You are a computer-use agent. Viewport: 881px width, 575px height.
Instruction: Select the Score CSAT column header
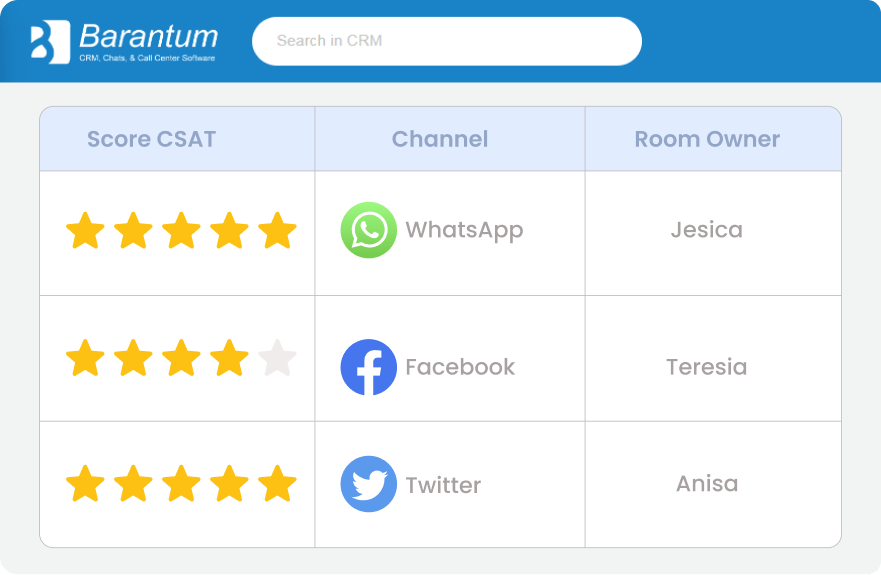(x=152, y=139)
